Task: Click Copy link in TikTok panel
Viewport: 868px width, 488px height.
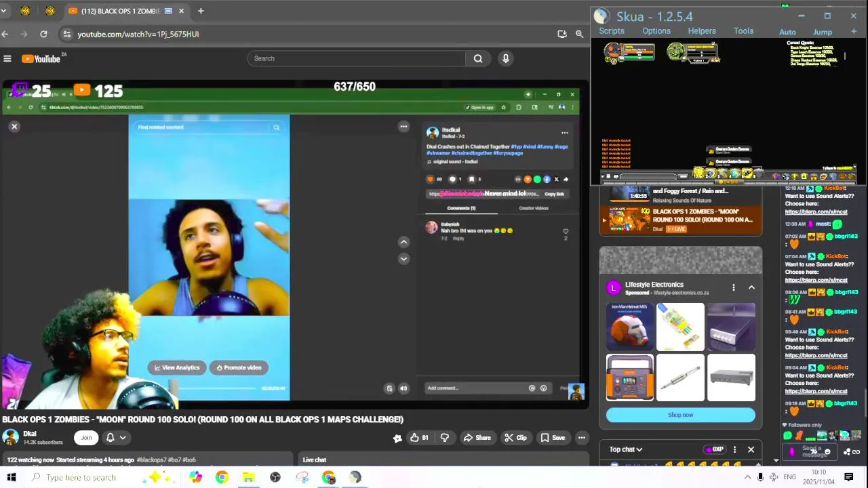Action: [554, 194]
